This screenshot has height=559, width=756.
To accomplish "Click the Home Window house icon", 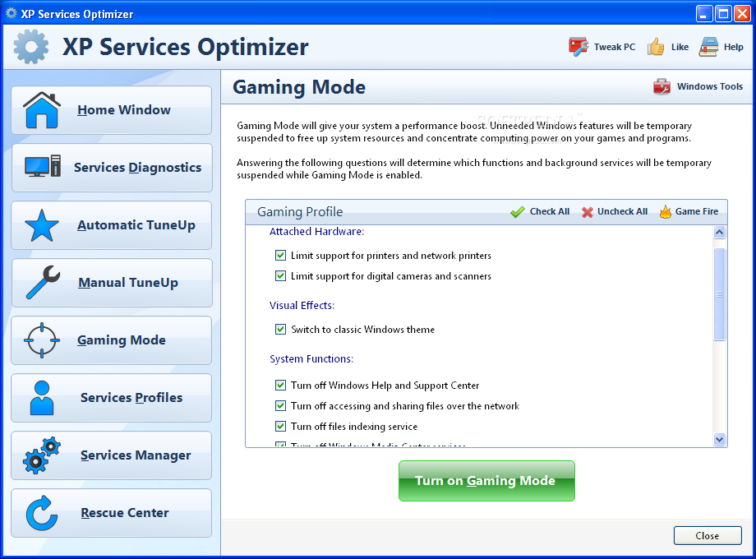I will (41, 110).
